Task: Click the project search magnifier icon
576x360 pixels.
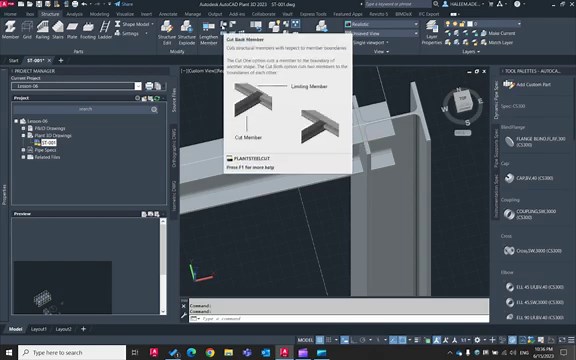Action: [x=154, y=109]
